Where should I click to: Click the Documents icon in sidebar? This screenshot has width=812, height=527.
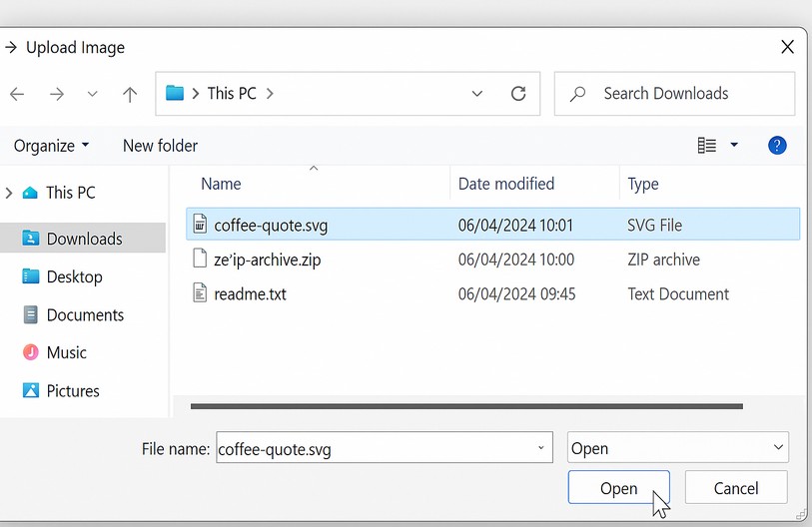click(31, 314)
